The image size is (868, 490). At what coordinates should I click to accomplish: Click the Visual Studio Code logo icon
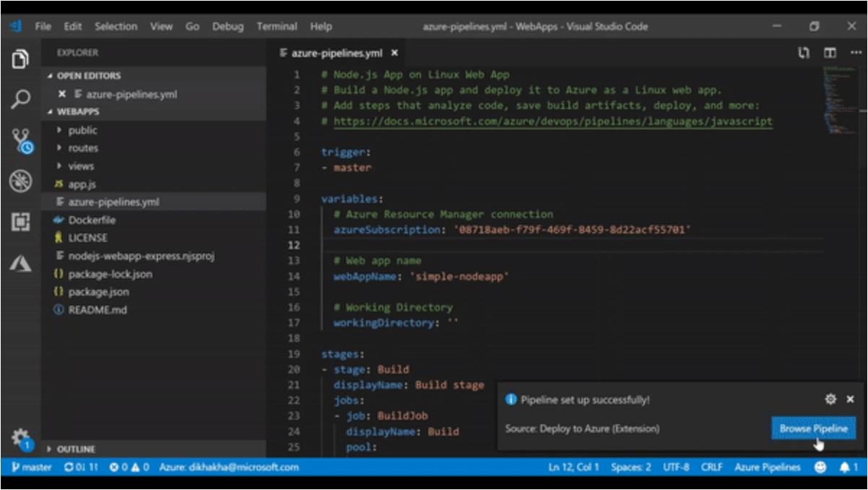coord(17,27)
